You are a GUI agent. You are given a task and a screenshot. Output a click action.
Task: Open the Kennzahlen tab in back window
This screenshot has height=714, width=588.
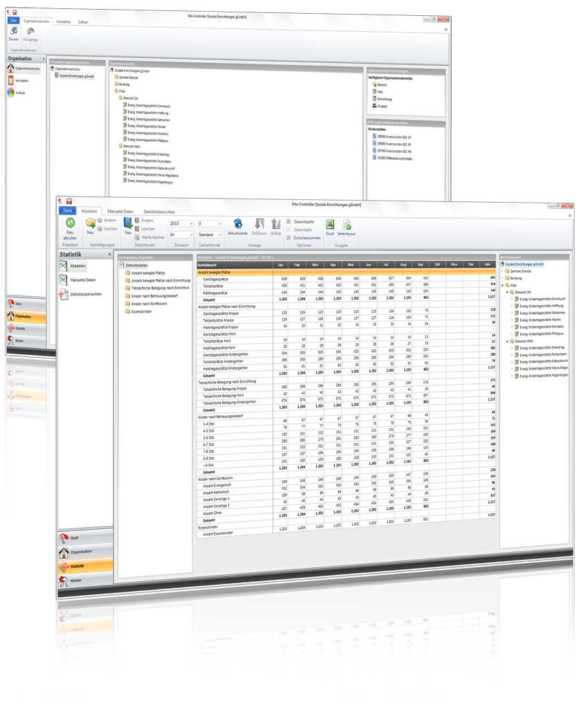(x=63, y=22)
